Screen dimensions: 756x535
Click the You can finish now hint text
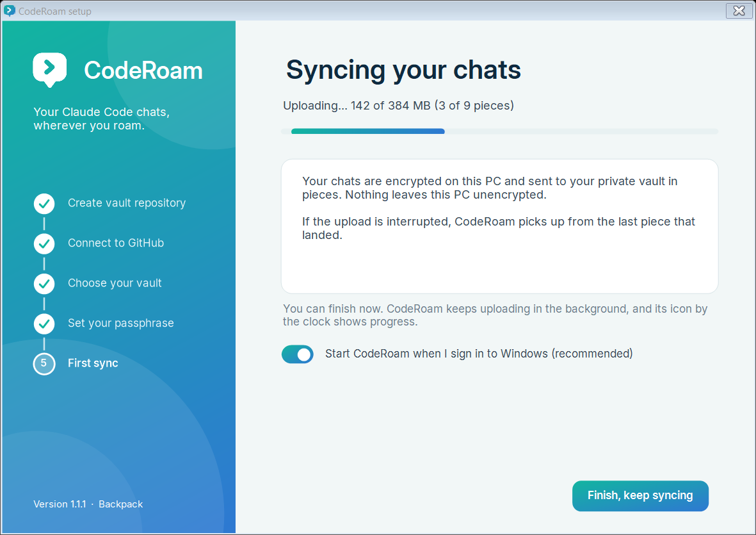point(495,315)
